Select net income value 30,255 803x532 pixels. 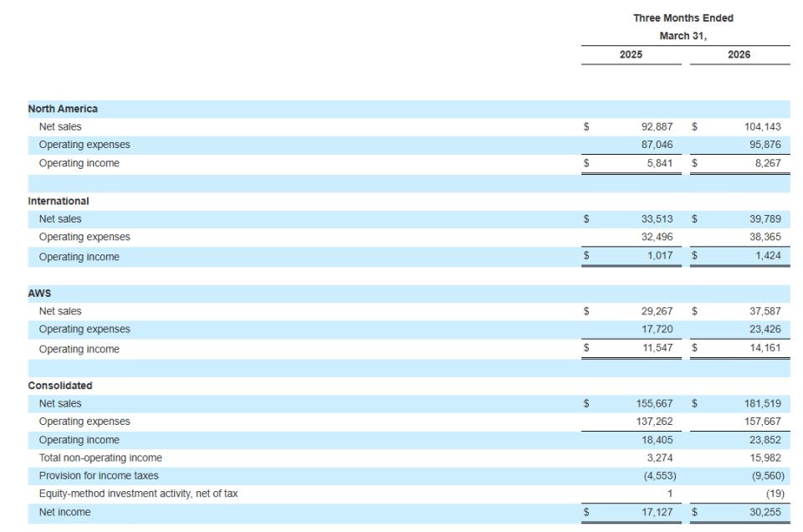point(765,512)
